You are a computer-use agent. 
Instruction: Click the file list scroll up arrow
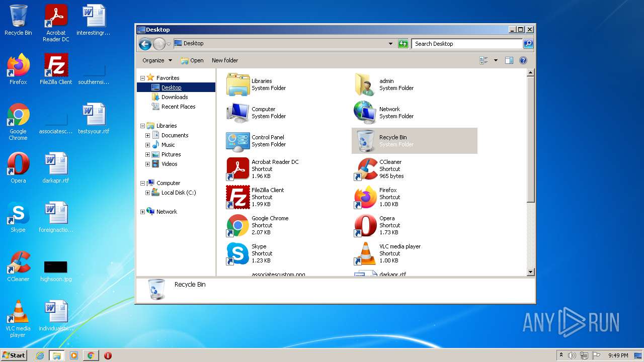click(x=530, y=73)
